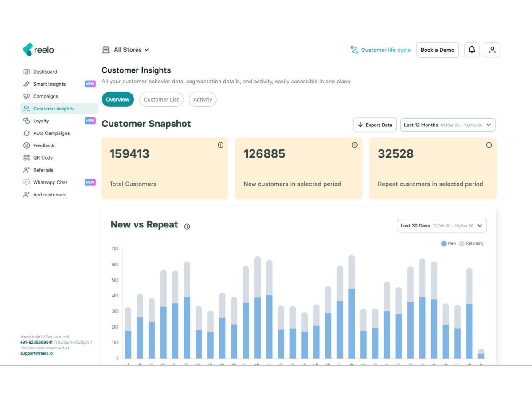Click the Add customers icon
This screenshot has height=399, width=532.
(27, 195)
